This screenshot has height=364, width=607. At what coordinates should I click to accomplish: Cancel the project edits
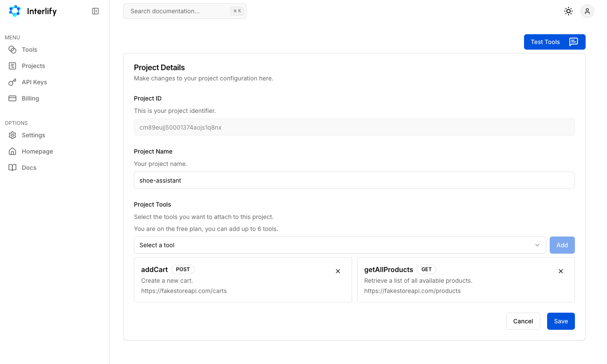[523, 321]
